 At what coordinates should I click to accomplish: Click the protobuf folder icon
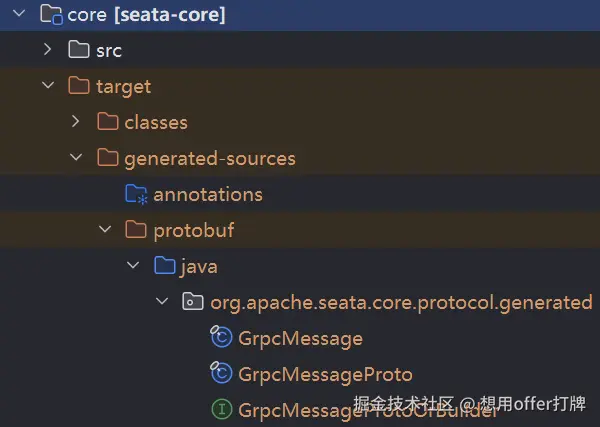pyautogui.click(x=136, y=230)
